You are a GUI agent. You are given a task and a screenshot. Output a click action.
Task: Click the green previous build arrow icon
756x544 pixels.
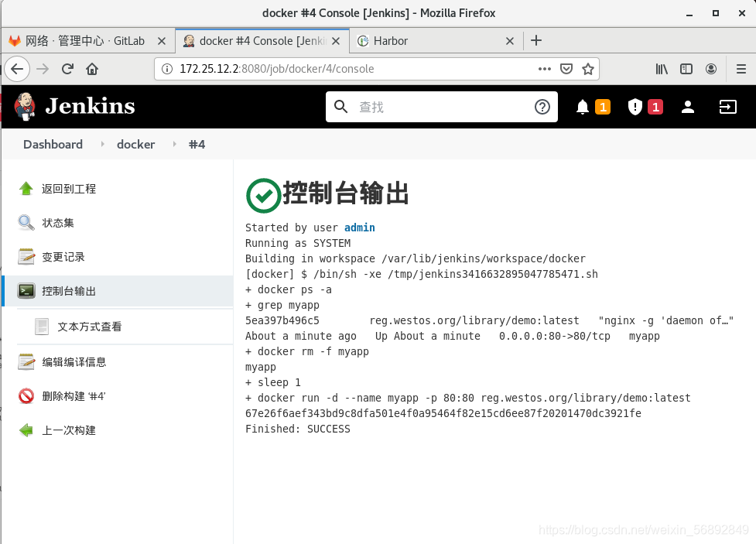tap(26, 430)
